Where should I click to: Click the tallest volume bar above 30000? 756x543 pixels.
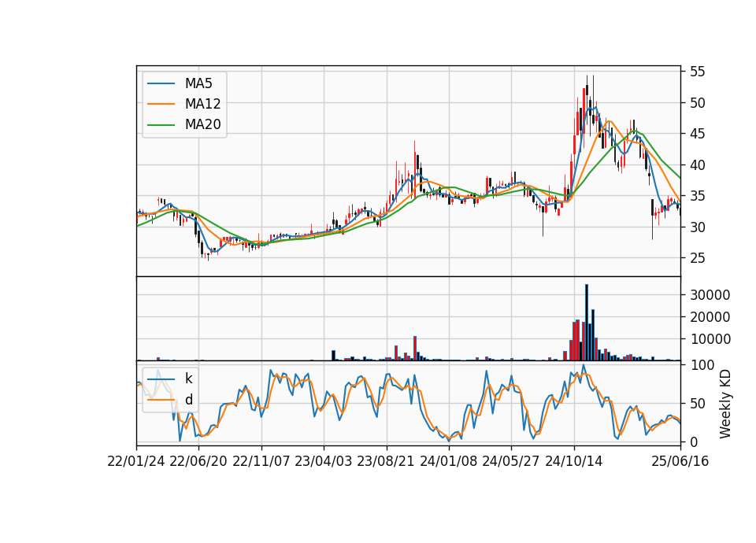click(x=587, y=323)
